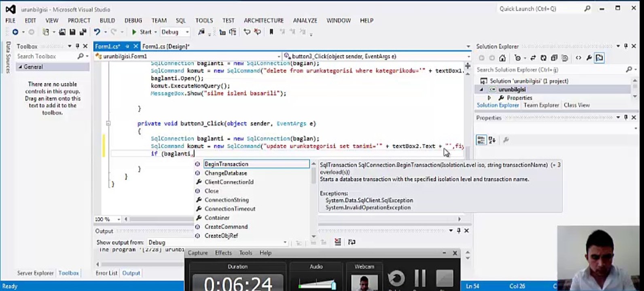This screenshot has width=644, height=291.
Task: Pin the Output panel
Action: point(459,230)
